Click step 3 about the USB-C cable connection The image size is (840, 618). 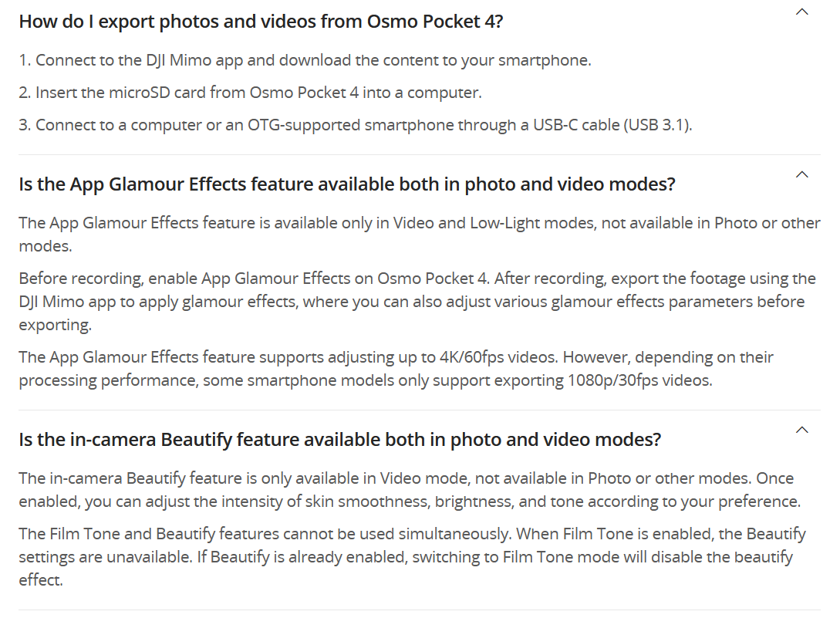[x=355, y=125]
